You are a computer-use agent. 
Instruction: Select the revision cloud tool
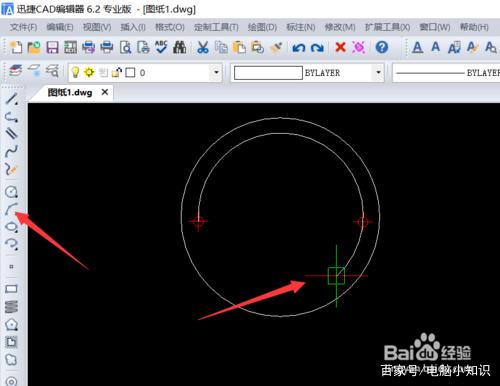click(x=11, y=360)
